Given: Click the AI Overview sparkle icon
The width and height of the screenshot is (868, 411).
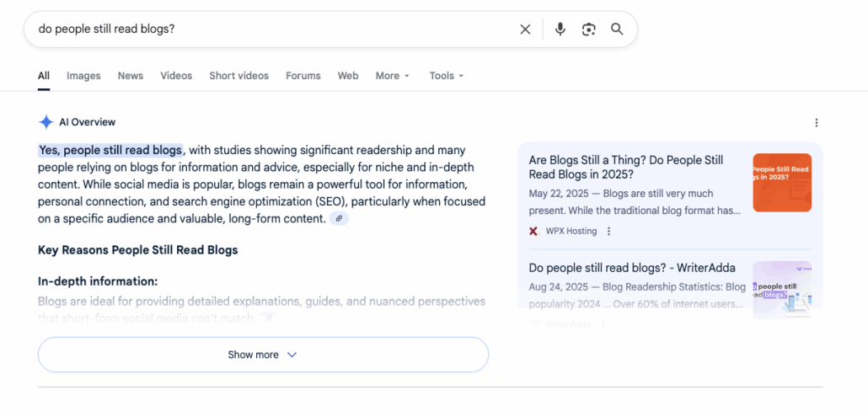Looking at the screenshot, I should (x=46, y=122).
